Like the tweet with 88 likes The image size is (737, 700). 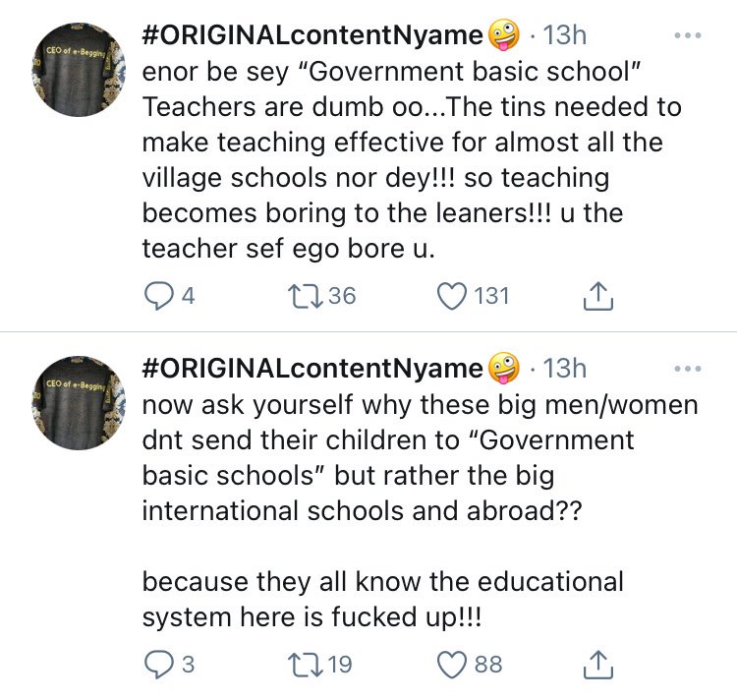451,665
